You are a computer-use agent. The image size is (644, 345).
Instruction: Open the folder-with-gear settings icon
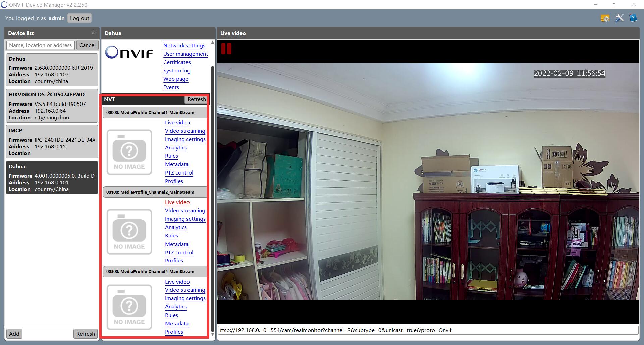pos(605,18)
